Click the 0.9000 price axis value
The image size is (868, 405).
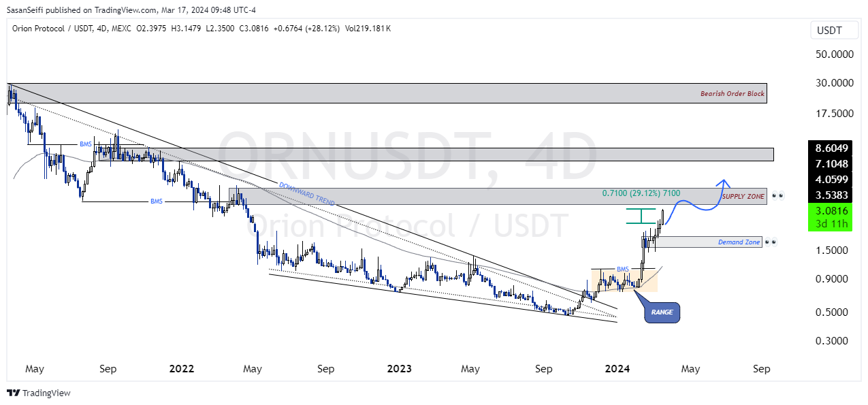(831, 278)
